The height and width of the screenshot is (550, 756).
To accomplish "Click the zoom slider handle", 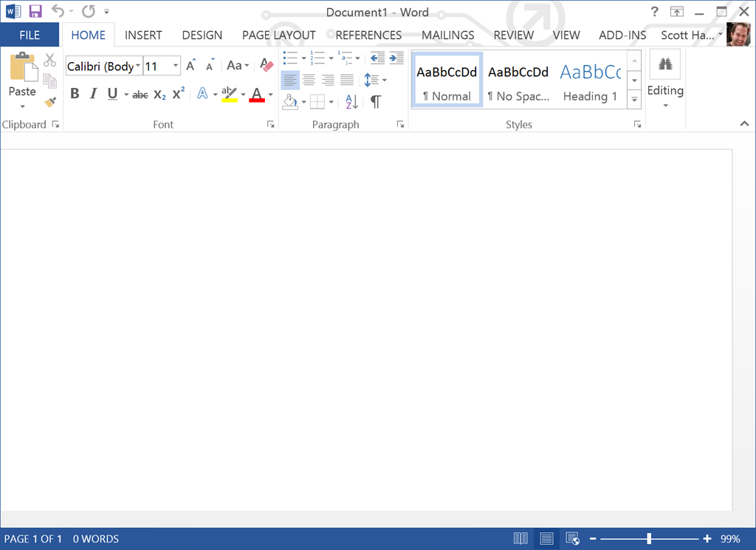I will coord(649,539).
